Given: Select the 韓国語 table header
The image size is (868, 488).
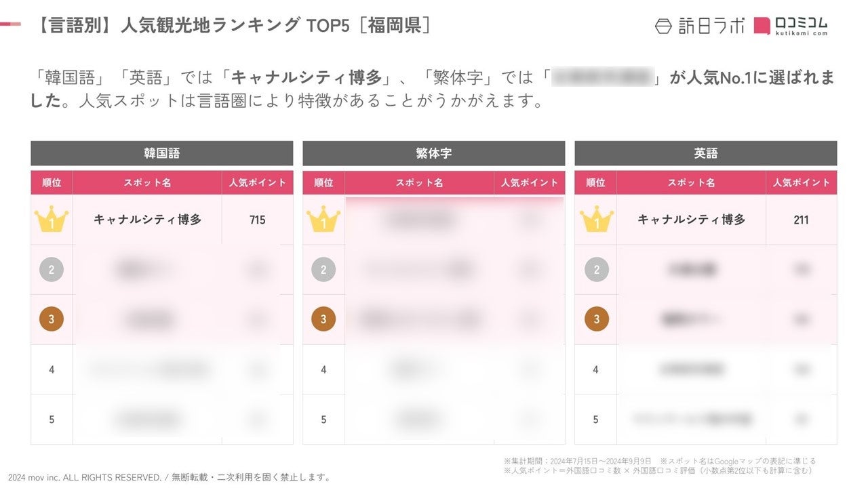Looking at the screenshot, I should tap(161, 153).
